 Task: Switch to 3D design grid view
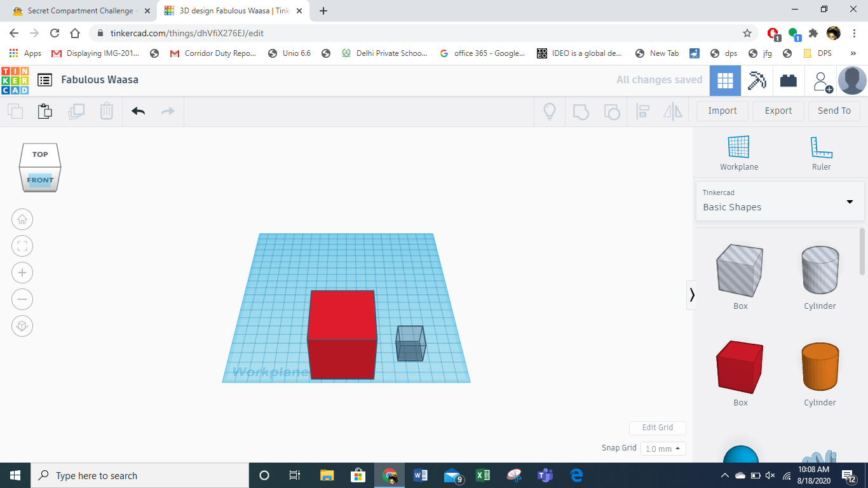[725, 81]
